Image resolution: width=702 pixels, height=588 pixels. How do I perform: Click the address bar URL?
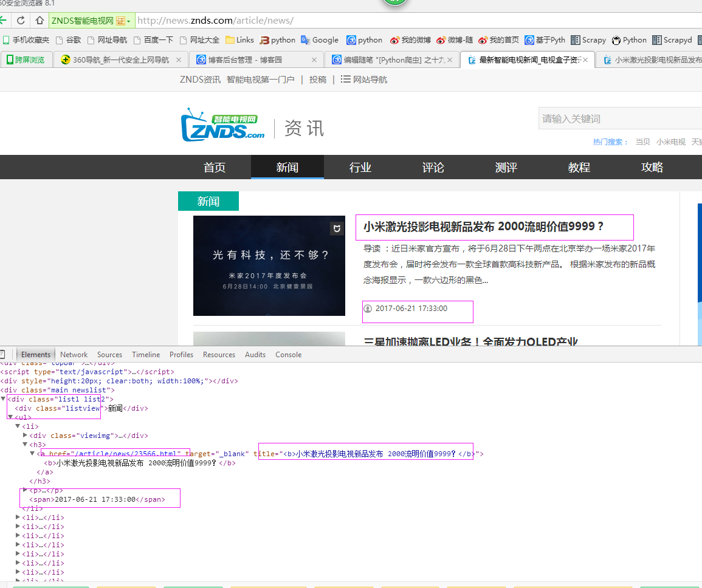click(215, 21)
